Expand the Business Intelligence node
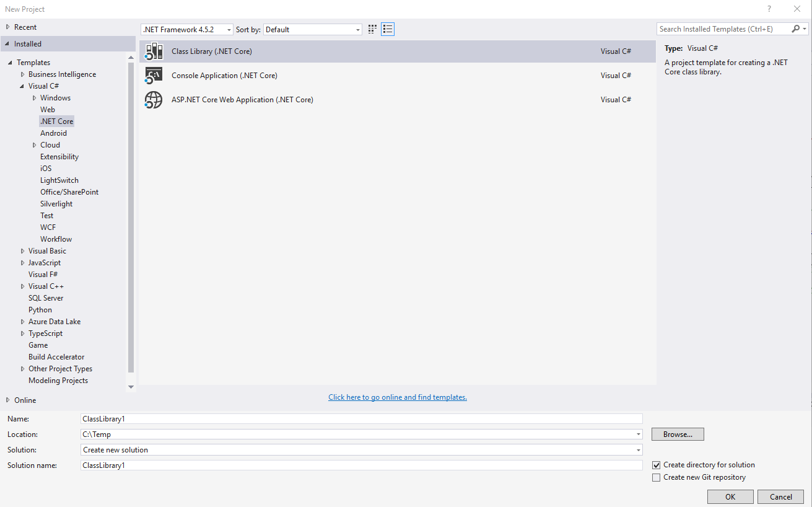Image resolution: width=812 pixels, height=507 pixels. point(22,74)
